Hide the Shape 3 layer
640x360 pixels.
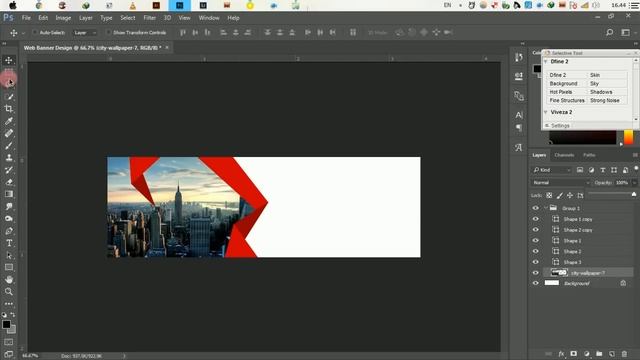coord(536,262)
